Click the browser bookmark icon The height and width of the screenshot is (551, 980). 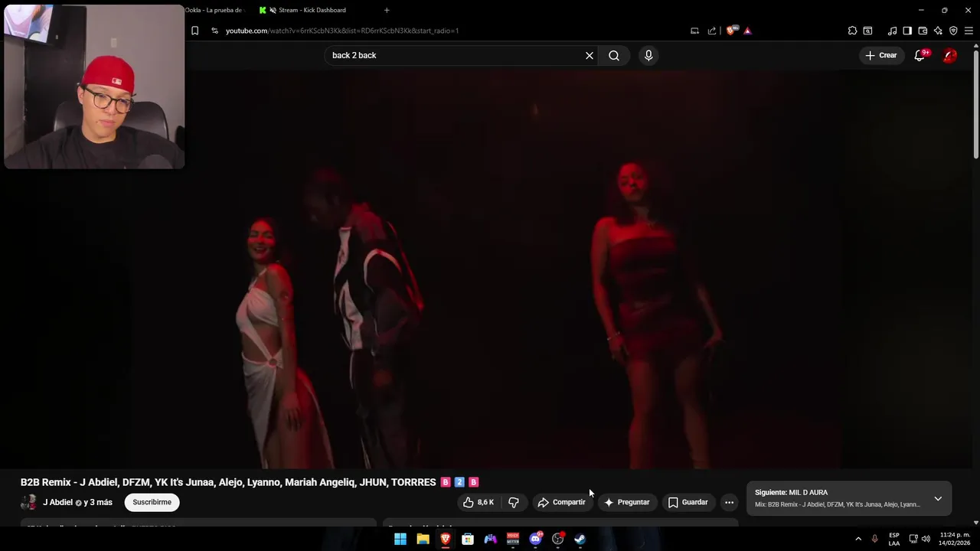[x=195, y=31]
